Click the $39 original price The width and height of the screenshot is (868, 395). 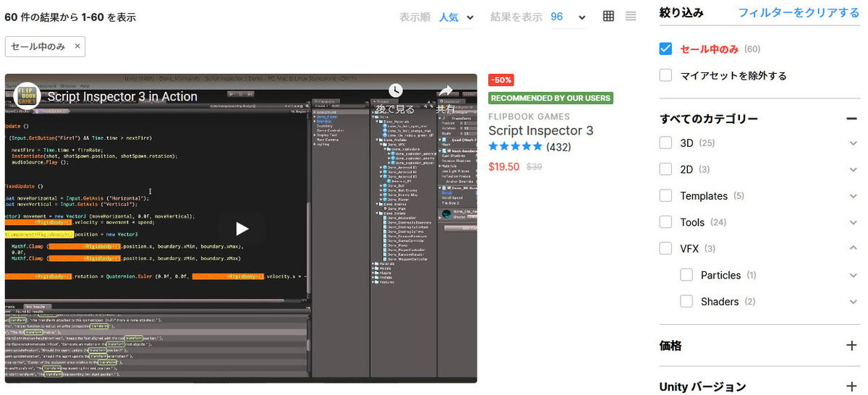(x=535, y=166)
